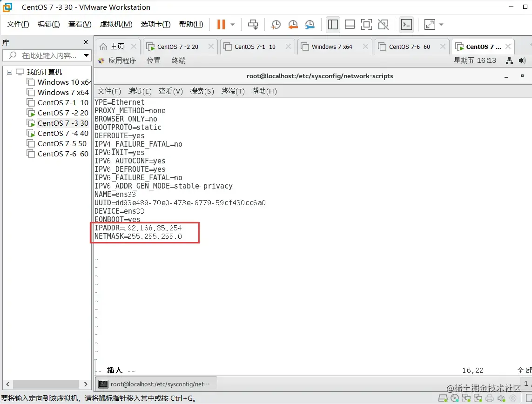Select CentOS 7 -2 20 in library tree
This screenshot has height=404, width=532.
pos(58,113)
